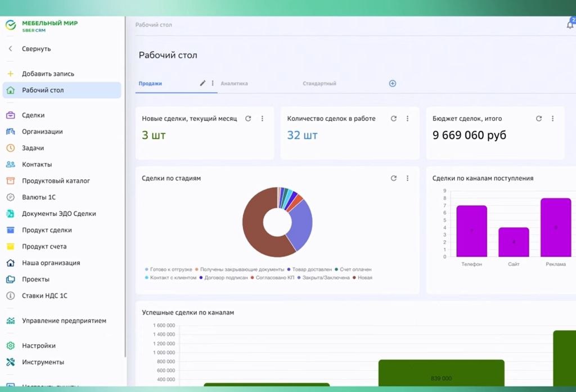Click Рабочий стол breadcrumb

coord(154,25)
